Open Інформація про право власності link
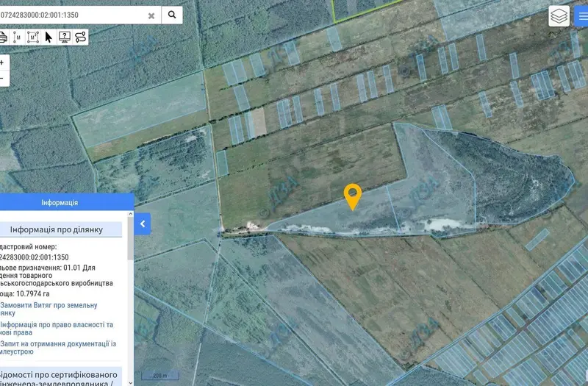Screen dimensions: 588x386 (x=57, y=329)
